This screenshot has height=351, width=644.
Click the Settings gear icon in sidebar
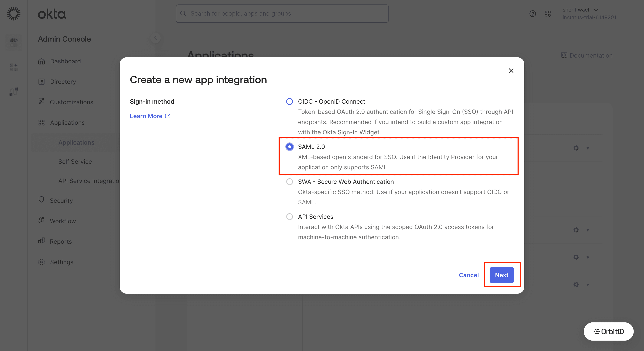pos(42,262)
